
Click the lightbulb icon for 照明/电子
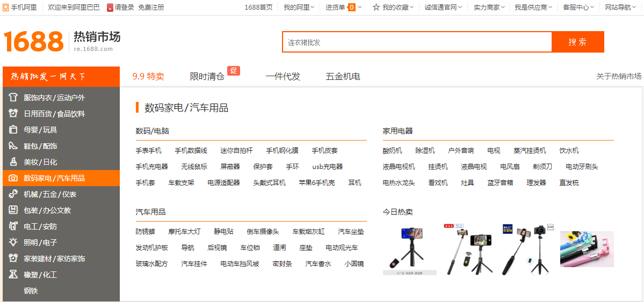click(13, 242)
